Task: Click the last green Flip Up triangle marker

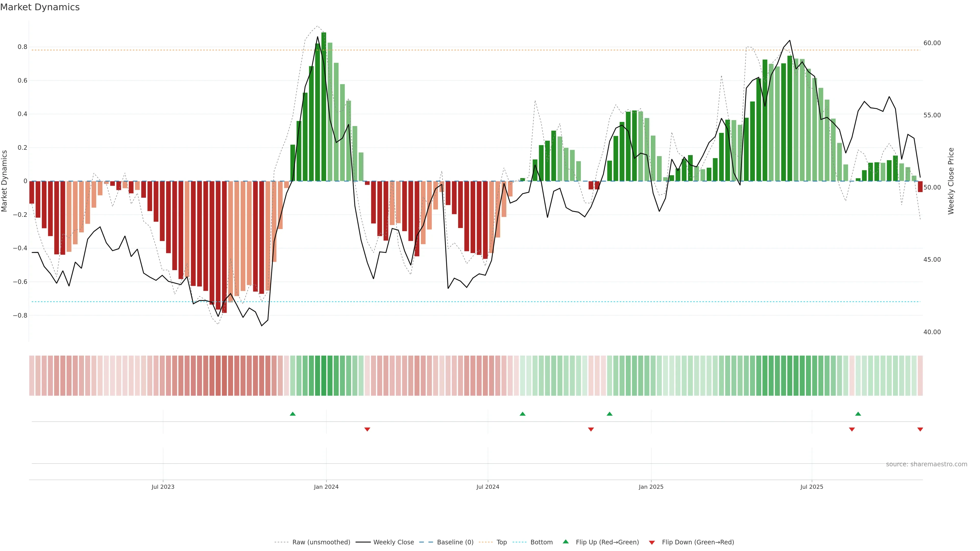Action: [x=858, y=414]
